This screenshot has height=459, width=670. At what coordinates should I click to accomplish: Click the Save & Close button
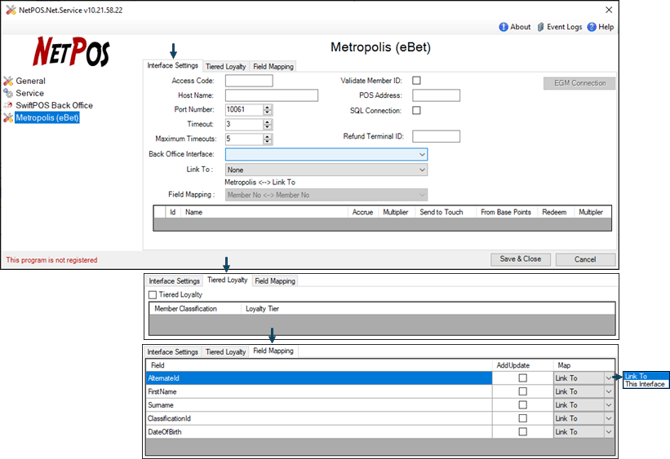(x=520, y=259)
